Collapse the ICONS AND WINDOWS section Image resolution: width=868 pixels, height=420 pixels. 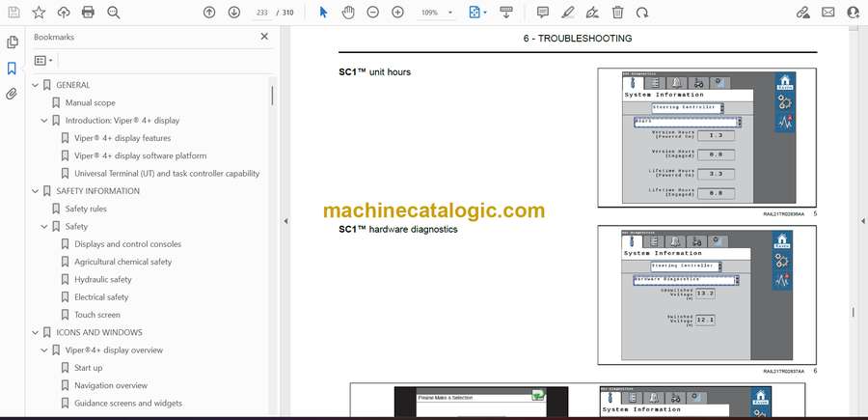tap(36, 332)
